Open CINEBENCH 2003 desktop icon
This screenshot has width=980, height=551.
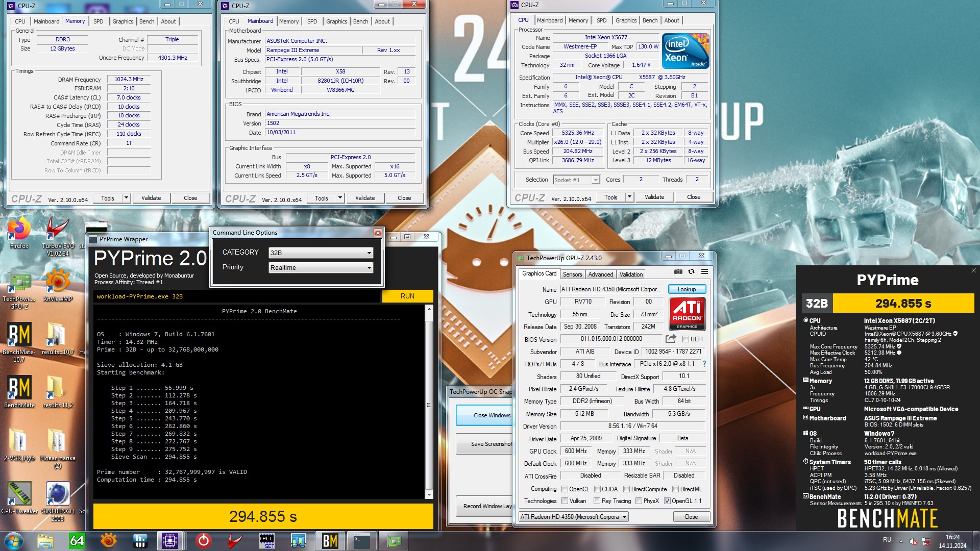pos(58,502)
